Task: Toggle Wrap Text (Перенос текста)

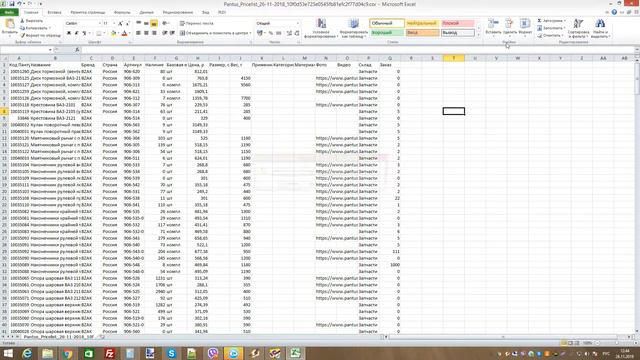Action: point(197,23)
